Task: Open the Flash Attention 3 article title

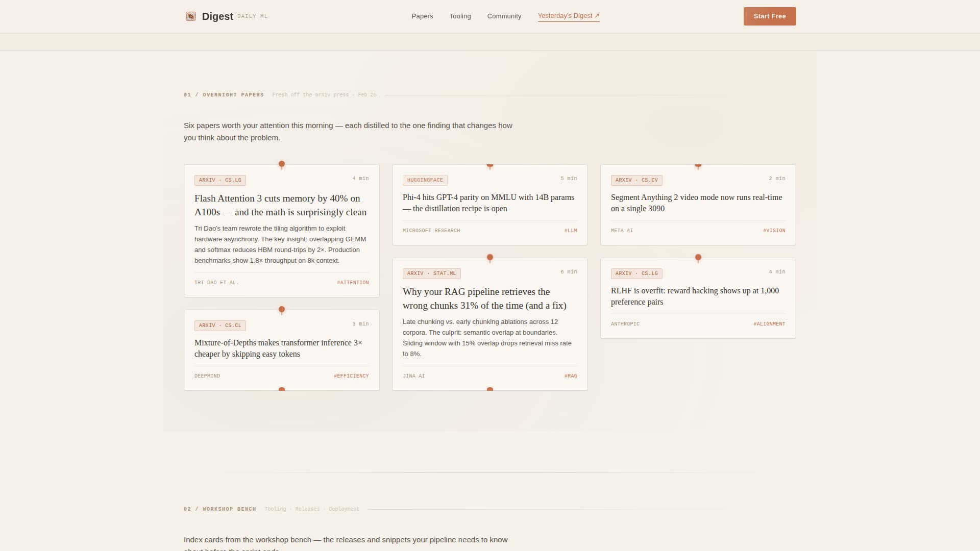Action: [x=280, y=205]
